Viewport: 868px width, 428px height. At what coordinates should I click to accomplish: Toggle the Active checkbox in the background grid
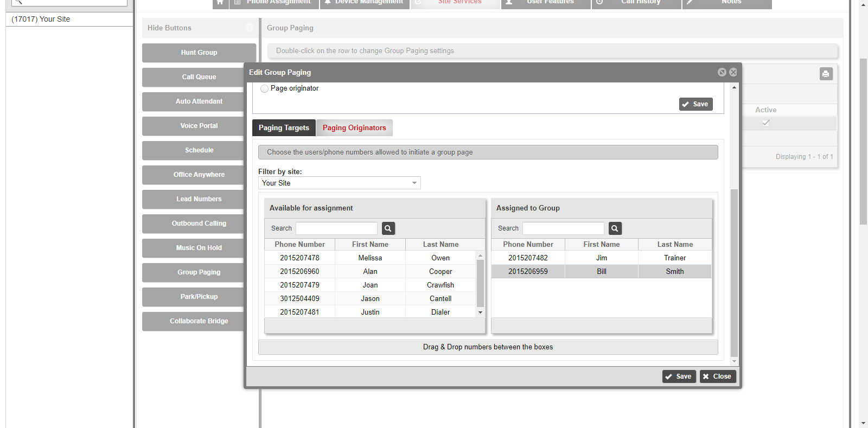point(765,123)
